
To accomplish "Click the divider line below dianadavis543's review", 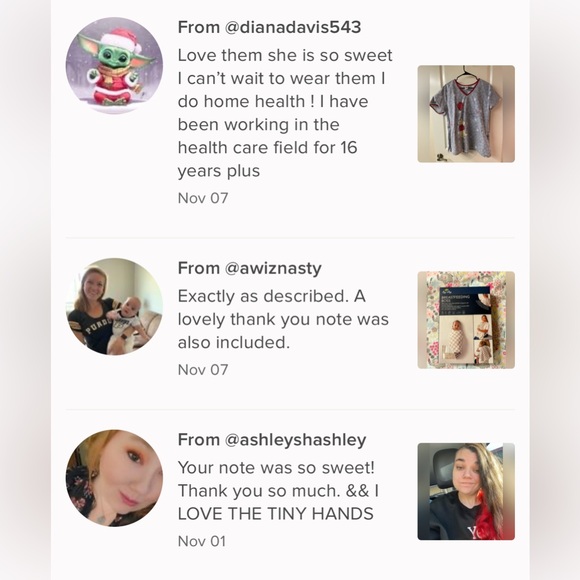I will pos(290,238).
